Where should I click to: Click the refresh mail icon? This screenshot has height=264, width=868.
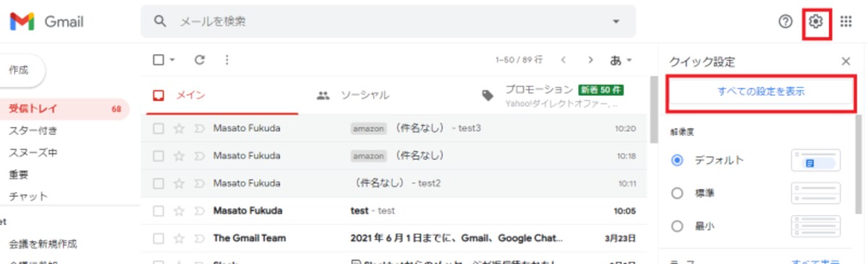[200, 60]
